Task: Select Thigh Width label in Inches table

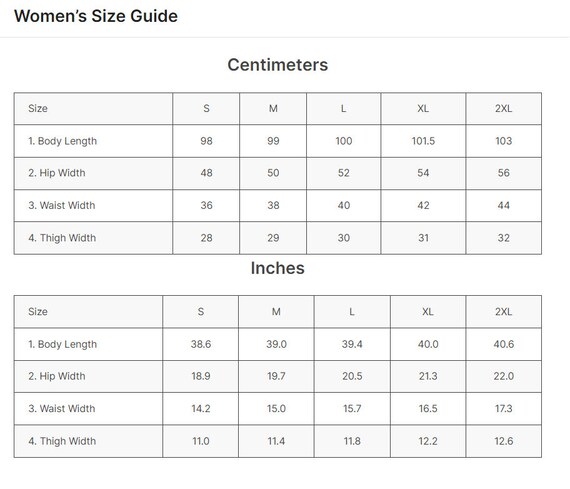Action: [x=62, y=441]
